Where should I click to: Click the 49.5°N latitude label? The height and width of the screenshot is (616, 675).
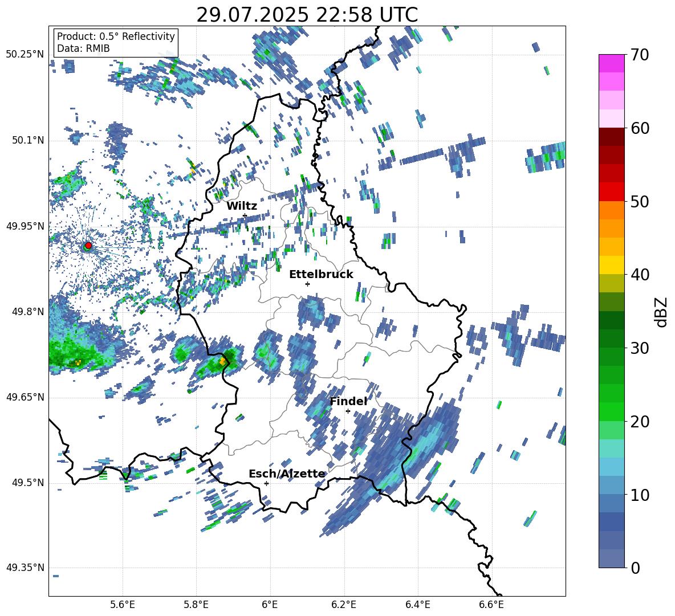[27, 483]
